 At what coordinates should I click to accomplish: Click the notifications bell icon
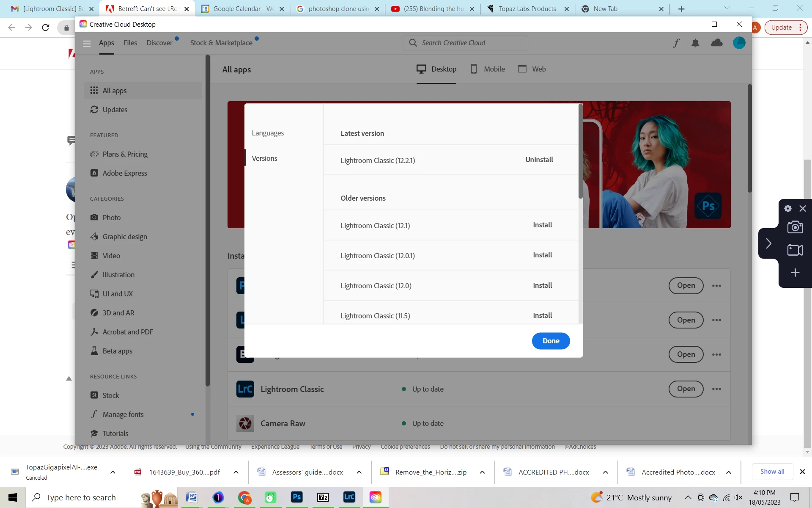tap(695, 43)
